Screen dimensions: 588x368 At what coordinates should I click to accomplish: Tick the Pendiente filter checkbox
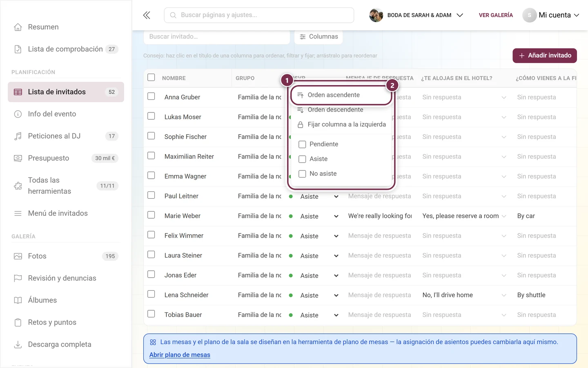pos(302,144)
